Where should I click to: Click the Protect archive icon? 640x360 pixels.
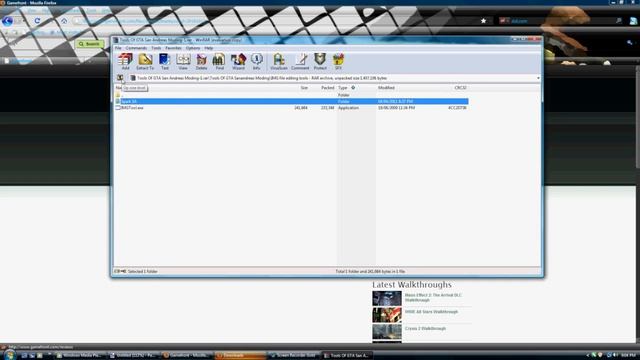point(320,61)
